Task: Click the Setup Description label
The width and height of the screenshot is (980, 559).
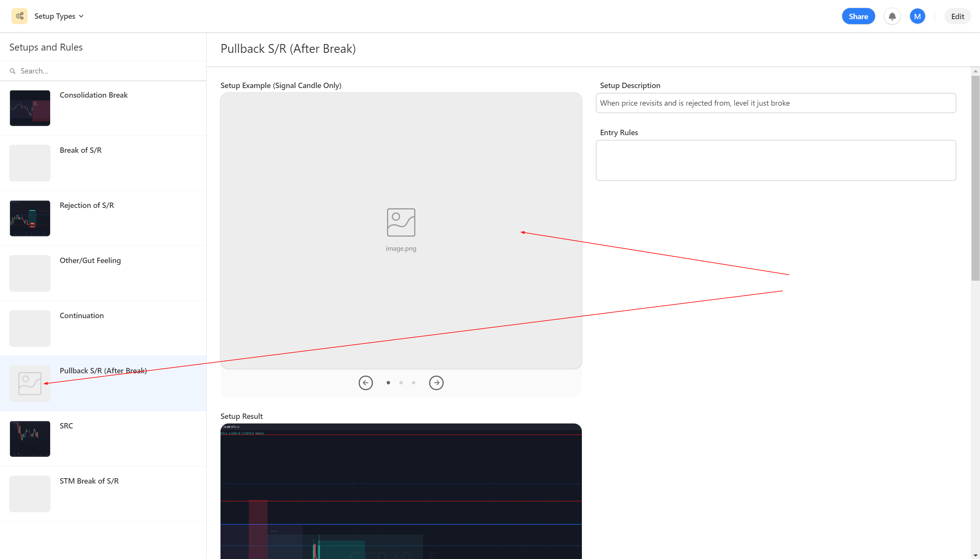Action: pyautogui.click(x=630, y=85)
